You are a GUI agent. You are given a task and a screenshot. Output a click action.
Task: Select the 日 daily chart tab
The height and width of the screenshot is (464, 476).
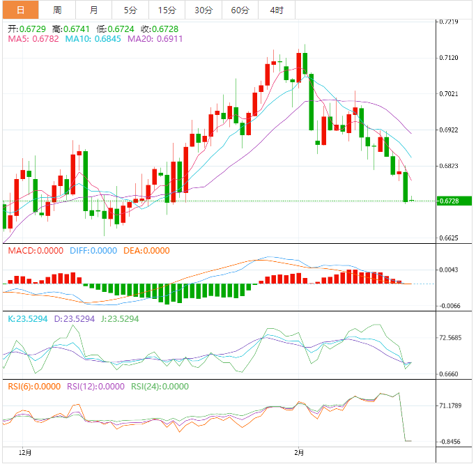click(x=20, y=10)
